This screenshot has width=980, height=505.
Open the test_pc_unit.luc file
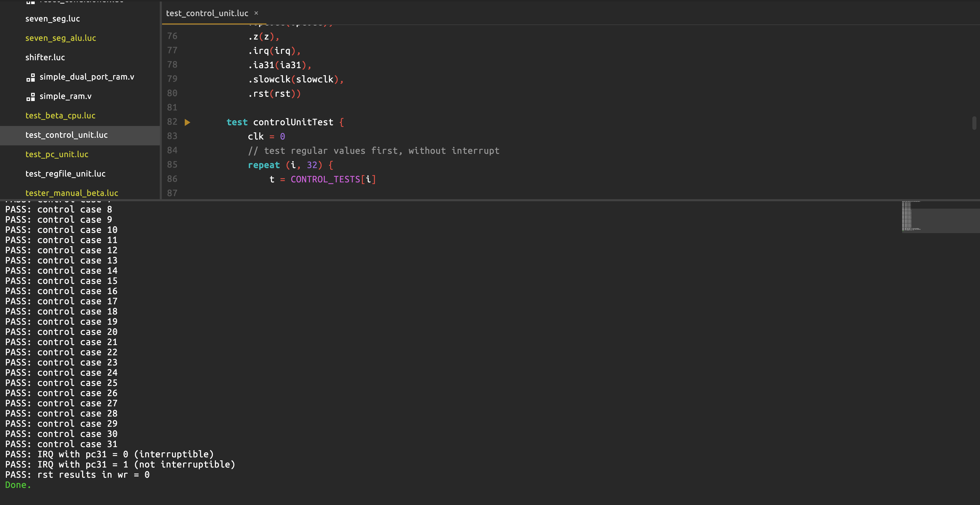(x=57, y=154)
